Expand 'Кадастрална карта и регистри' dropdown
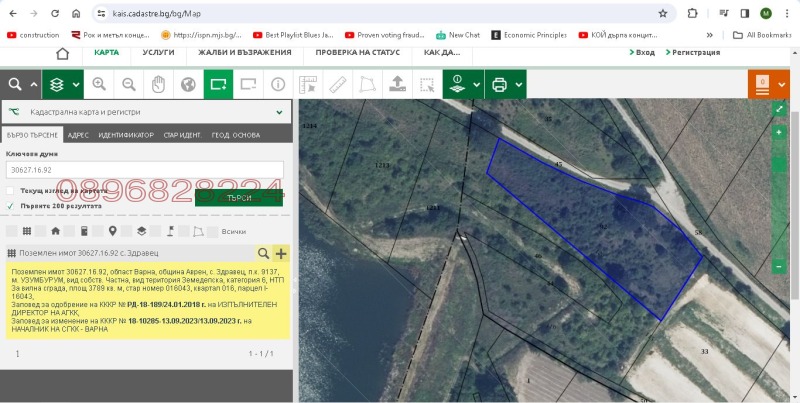Viewport: 800px width, 403px height. [278, 112]
